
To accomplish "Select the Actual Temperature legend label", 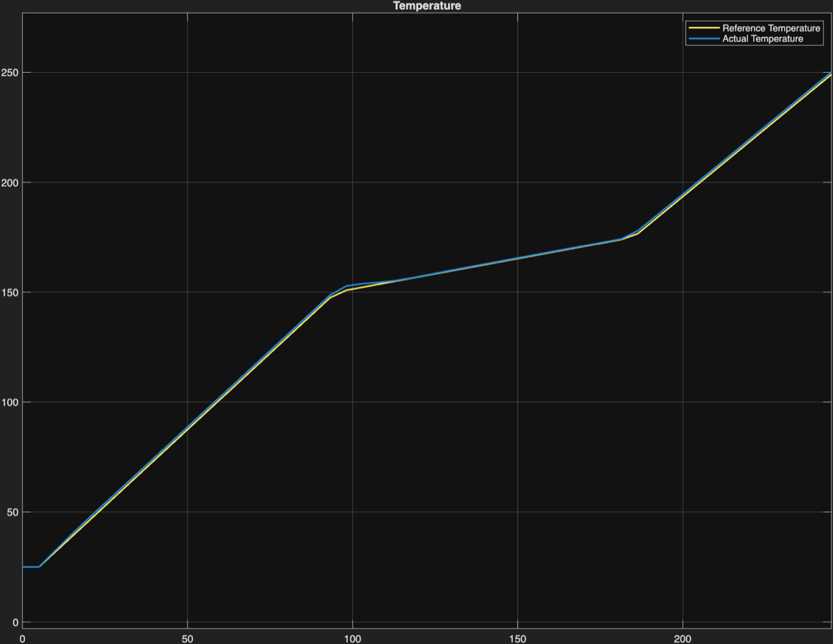I will click(762, 39).
